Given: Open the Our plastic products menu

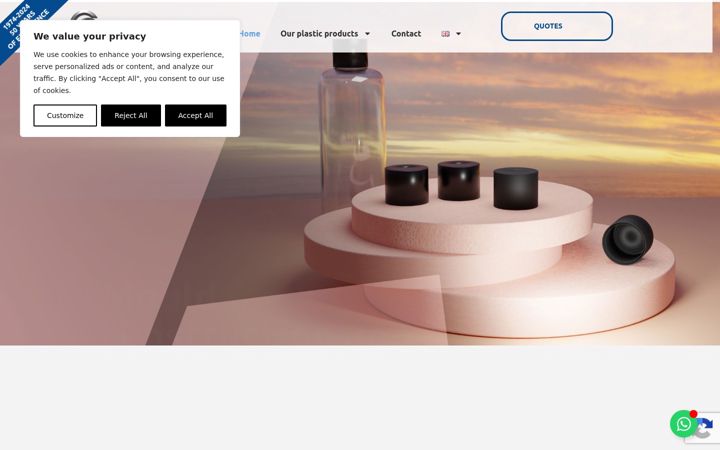Looking at the screenshot, I should (319, 34).
